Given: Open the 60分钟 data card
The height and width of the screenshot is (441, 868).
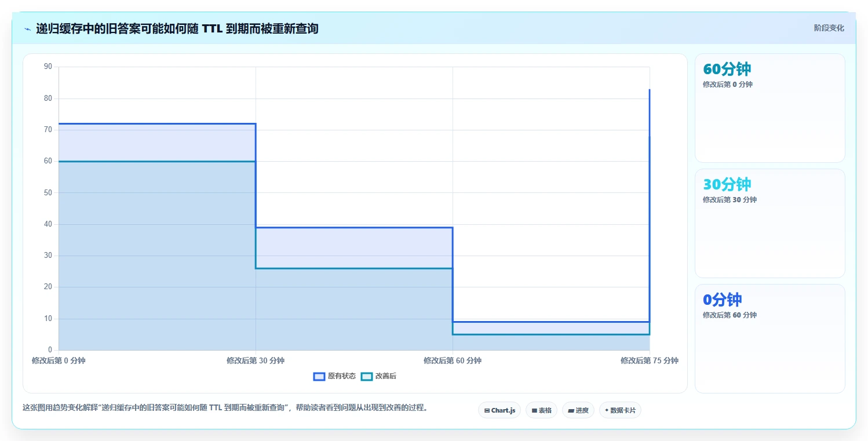Looking at the screenshot, I should coord(769,108).
